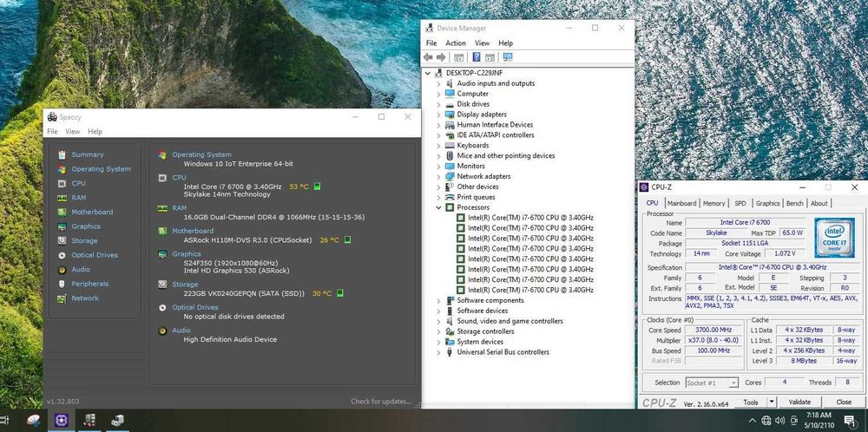868x432 pixels.
Task: Open Motherboard heading link in Speccy summary
Action: 193,232
